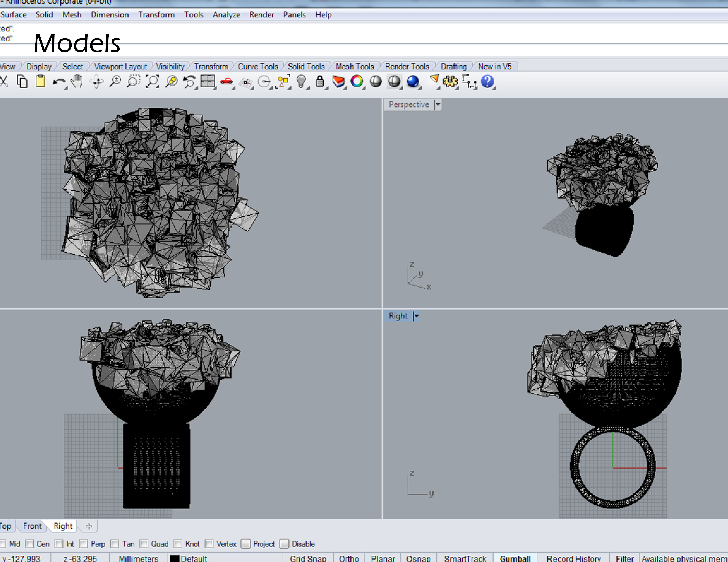Toggle the Quad osnap checkbox

click(144, 544)
